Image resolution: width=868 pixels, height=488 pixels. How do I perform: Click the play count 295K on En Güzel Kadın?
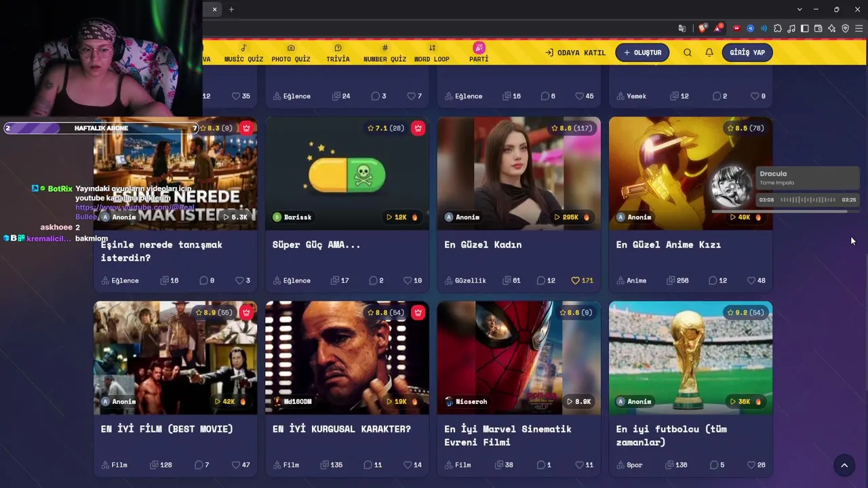[572, 217]
